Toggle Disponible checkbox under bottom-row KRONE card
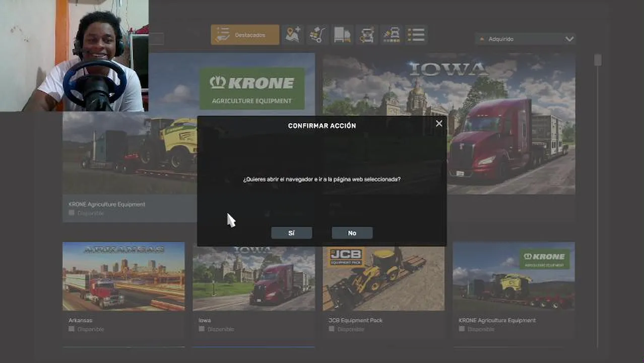 (462, 329)
